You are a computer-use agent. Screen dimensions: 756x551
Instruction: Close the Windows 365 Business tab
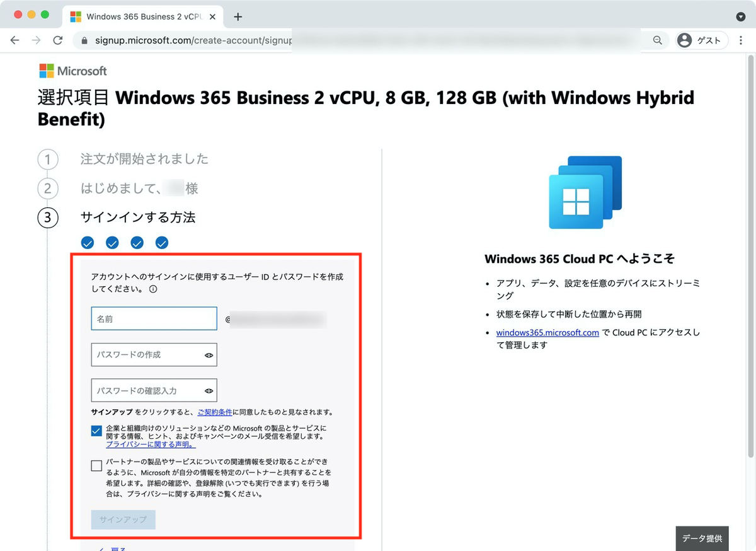coord(212,17)
